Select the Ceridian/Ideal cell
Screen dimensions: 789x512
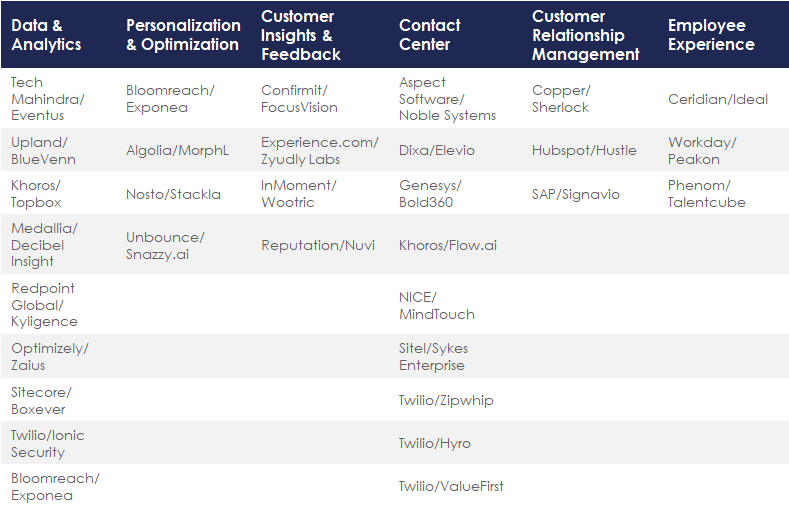tap(718, 99)
